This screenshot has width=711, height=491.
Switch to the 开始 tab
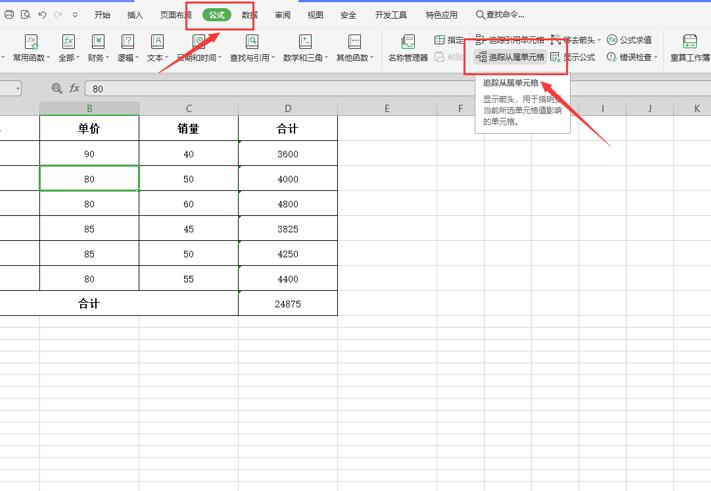click(102, 15)
